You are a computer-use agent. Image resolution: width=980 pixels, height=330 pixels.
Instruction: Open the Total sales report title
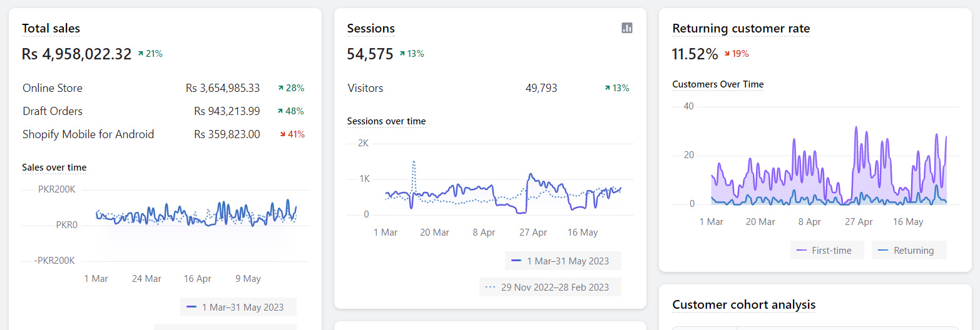[51, 28]
